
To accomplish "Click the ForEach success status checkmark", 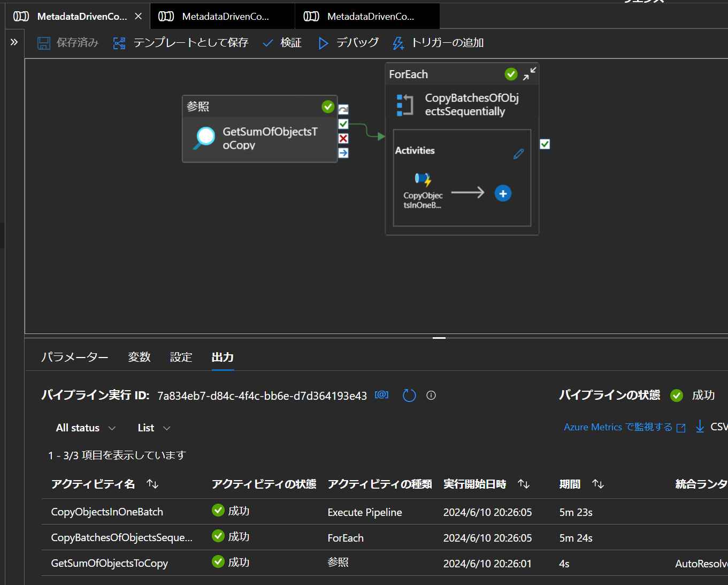I will click(x=511, y=74).
